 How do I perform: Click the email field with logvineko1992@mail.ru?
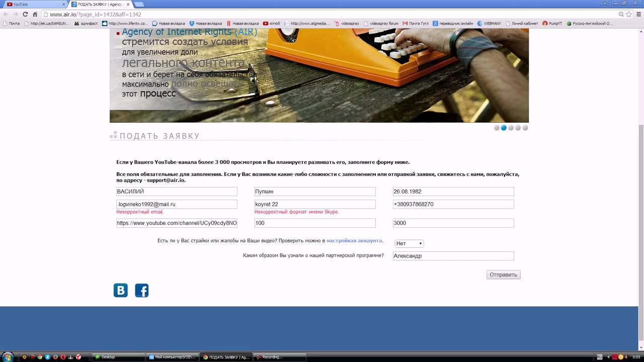click(177, 204)
